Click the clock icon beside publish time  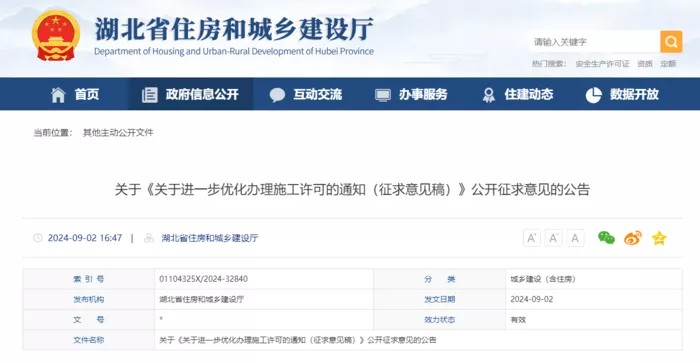click(38, 238)
